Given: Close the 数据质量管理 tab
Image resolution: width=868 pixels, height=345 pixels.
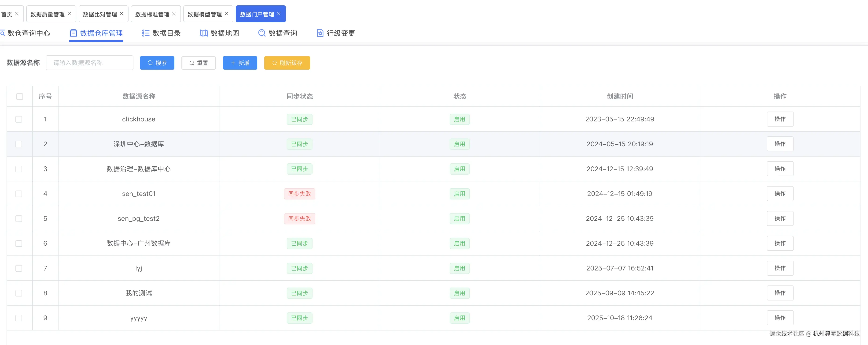Looking at the screenshot, I should point(70,14).
